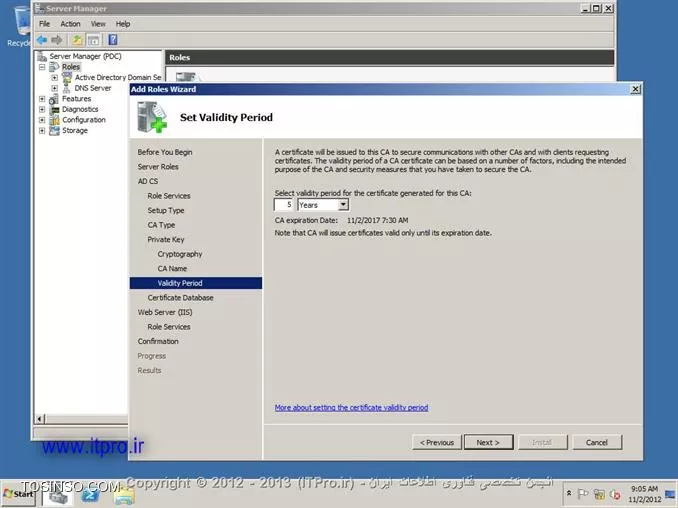Go to Setup Type wizard step
This screenshot has height=508, width=678.
click(x=166, y=210)
